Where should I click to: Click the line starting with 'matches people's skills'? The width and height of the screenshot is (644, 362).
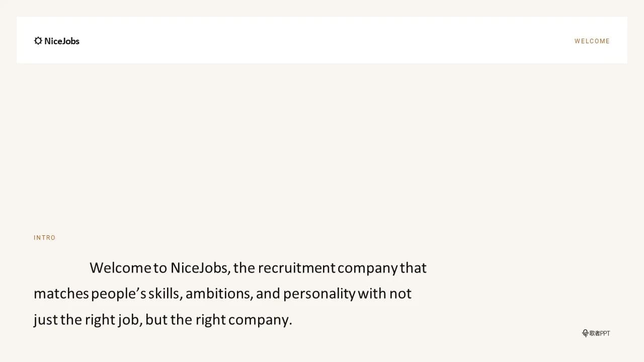(x=222, y=294)
